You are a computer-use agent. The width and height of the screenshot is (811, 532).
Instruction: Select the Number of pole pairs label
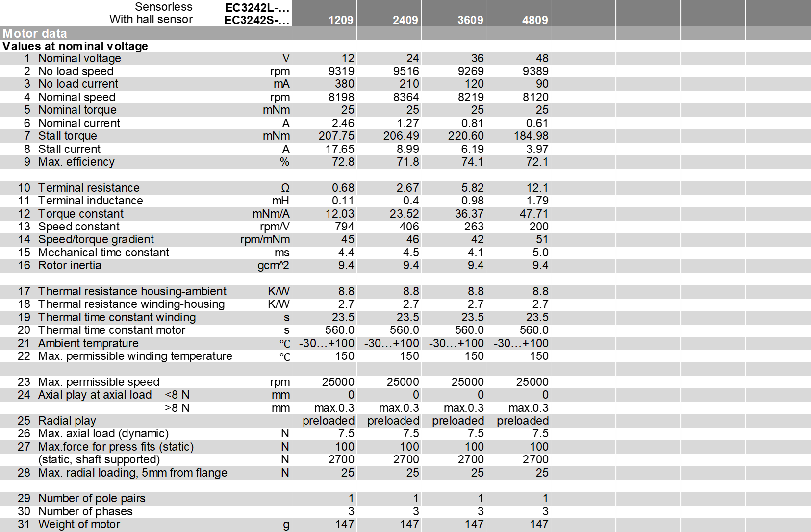tap(92, 498)
